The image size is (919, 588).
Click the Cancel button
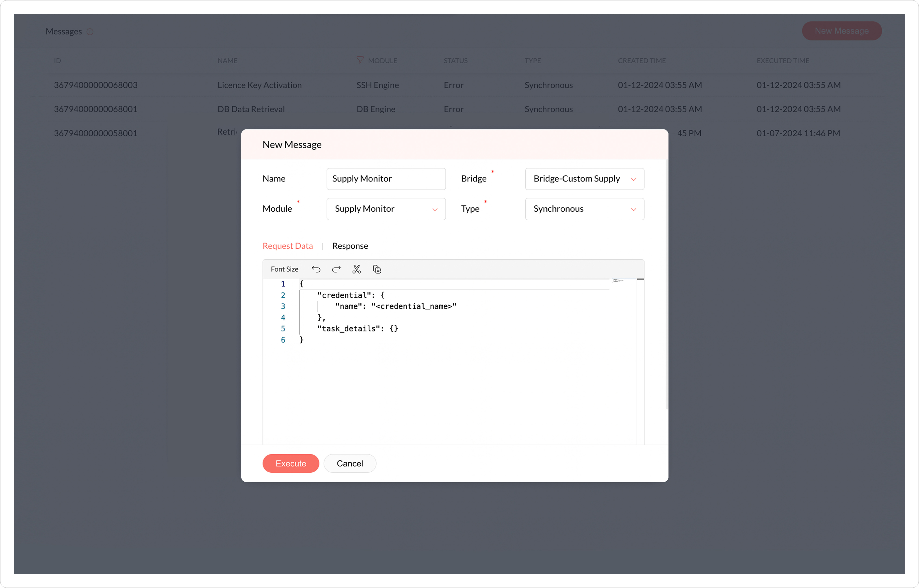click(x=349, y=463)
